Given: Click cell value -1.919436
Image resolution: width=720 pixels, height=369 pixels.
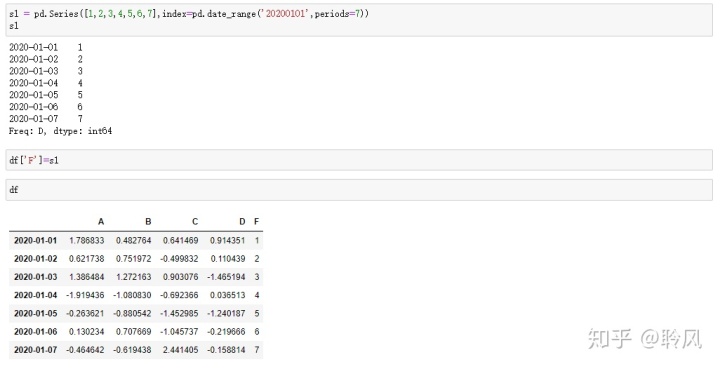Looking at the screenshot, I should (85, 295).
